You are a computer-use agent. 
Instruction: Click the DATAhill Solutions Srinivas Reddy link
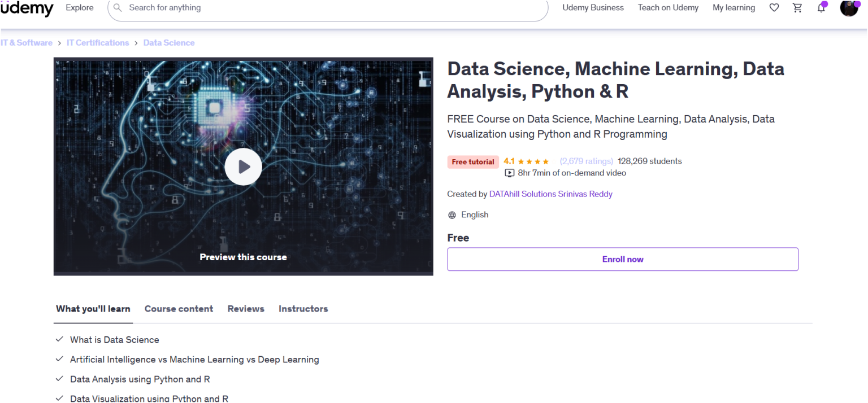pyautogui.click(x=551, y=194)
